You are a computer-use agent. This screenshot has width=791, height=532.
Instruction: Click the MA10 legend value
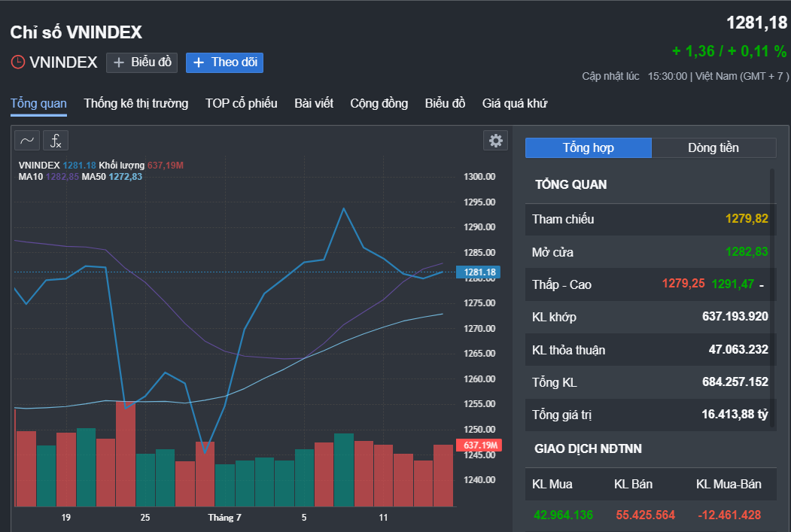(62, 177)
